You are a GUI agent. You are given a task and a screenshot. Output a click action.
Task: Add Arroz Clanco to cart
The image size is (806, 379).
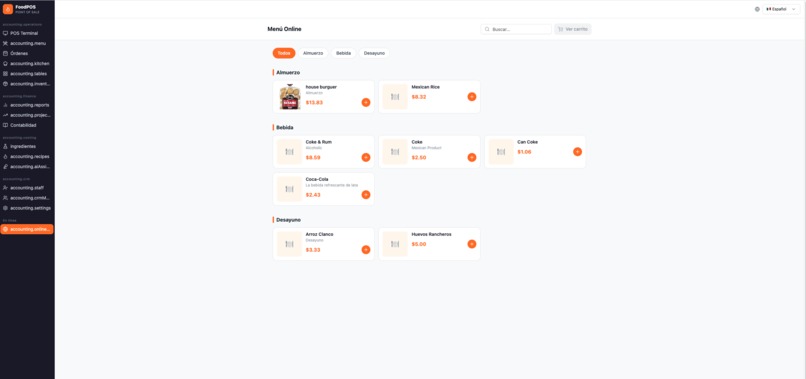[366, 249]
